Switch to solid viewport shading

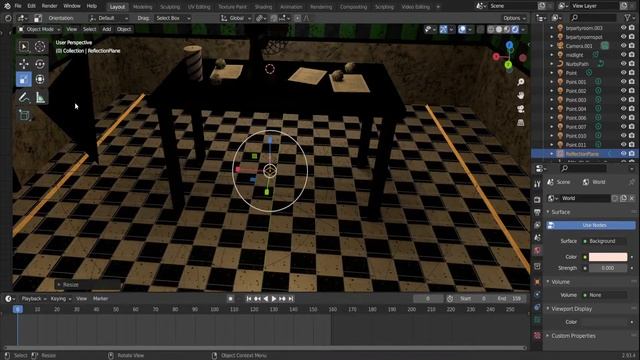tap(499, 29)
